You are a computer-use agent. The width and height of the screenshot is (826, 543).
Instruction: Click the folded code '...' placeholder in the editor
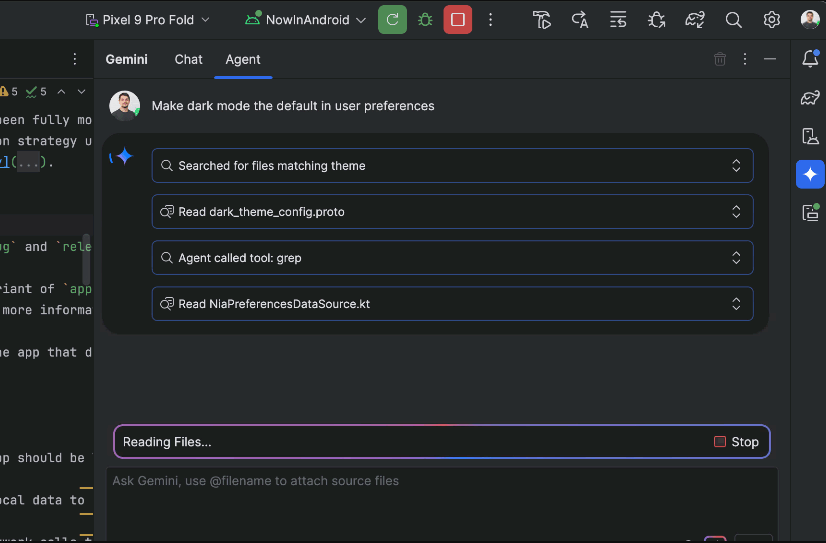point(28,163)
